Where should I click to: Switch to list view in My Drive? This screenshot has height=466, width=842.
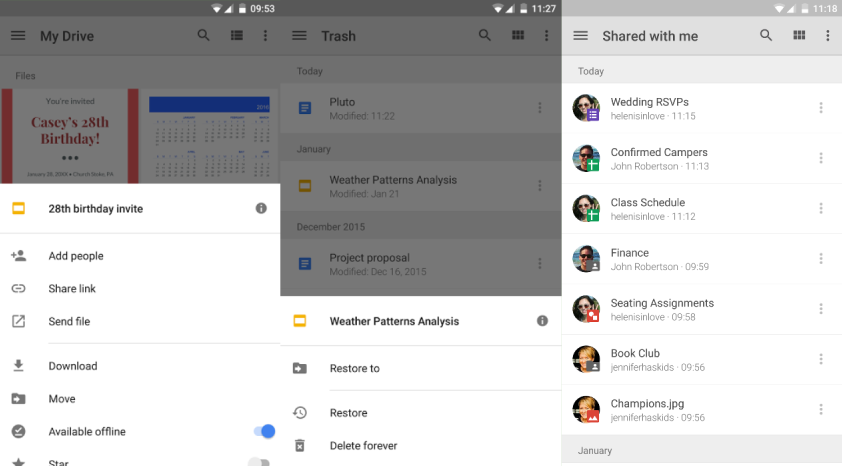coord(236,36)
